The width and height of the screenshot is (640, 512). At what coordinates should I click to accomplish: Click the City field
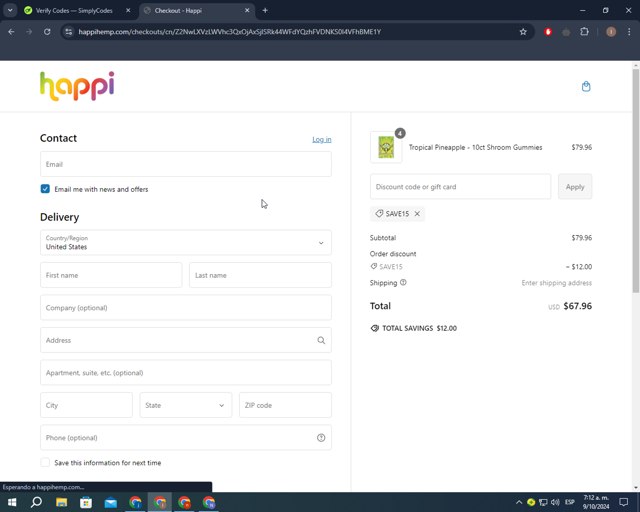coord(86,405)
